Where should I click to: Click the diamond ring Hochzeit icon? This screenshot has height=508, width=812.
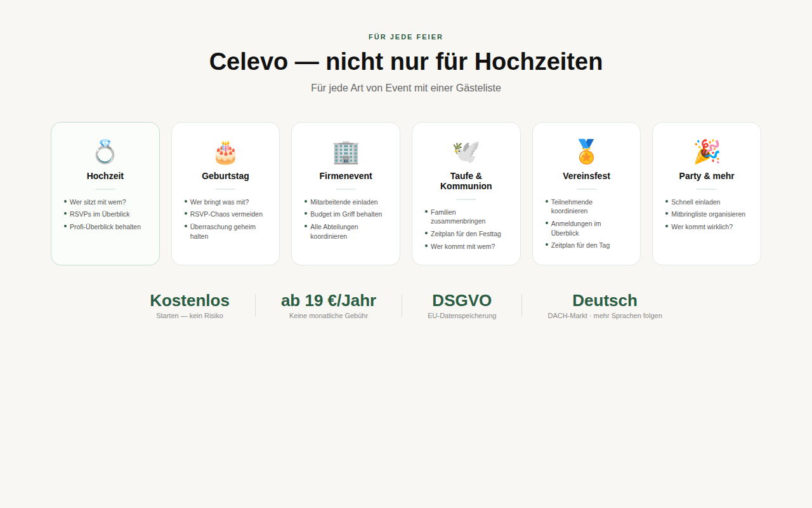[x=105, y=151]
